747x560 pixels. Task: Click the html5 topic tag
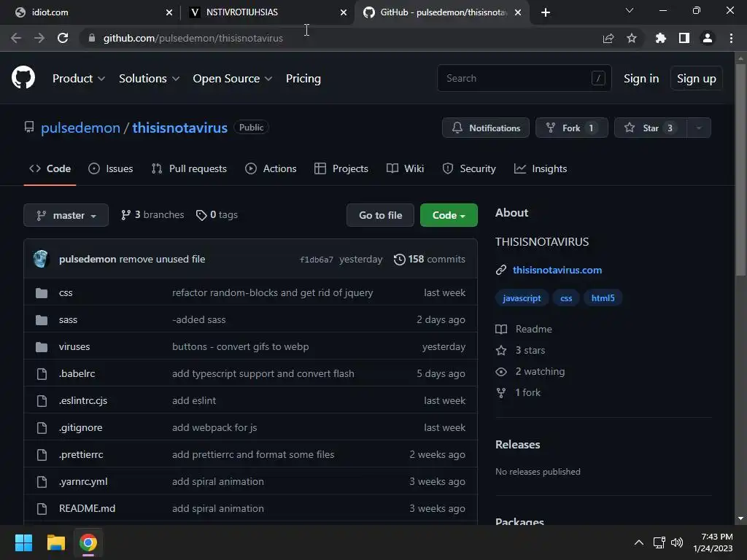(x=603, y=298)
